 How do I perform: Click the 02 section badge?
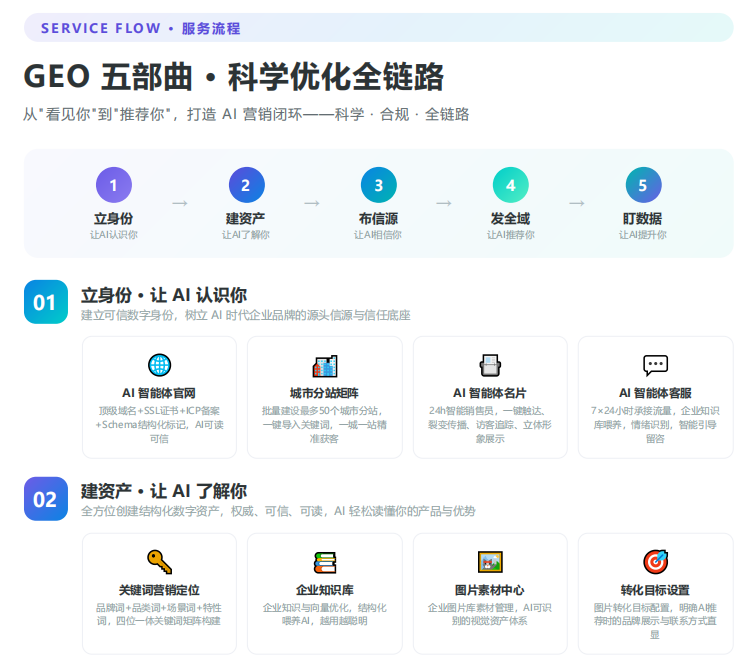[46, 499]
